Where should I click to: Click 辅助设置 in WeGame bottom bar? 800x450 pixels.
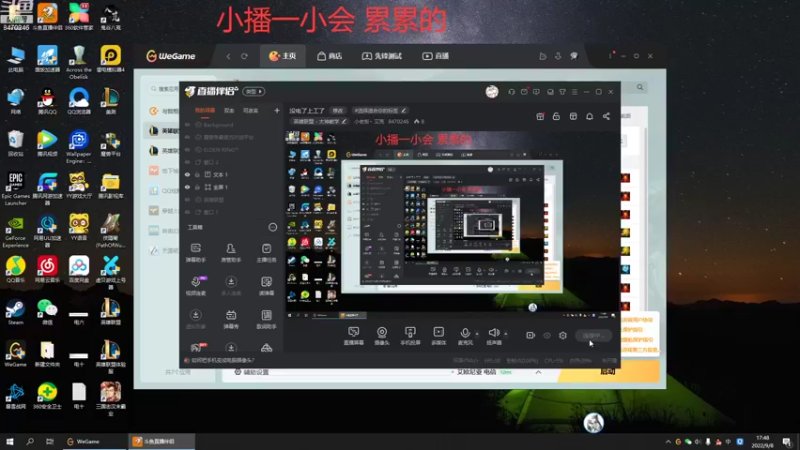point(252,372)
